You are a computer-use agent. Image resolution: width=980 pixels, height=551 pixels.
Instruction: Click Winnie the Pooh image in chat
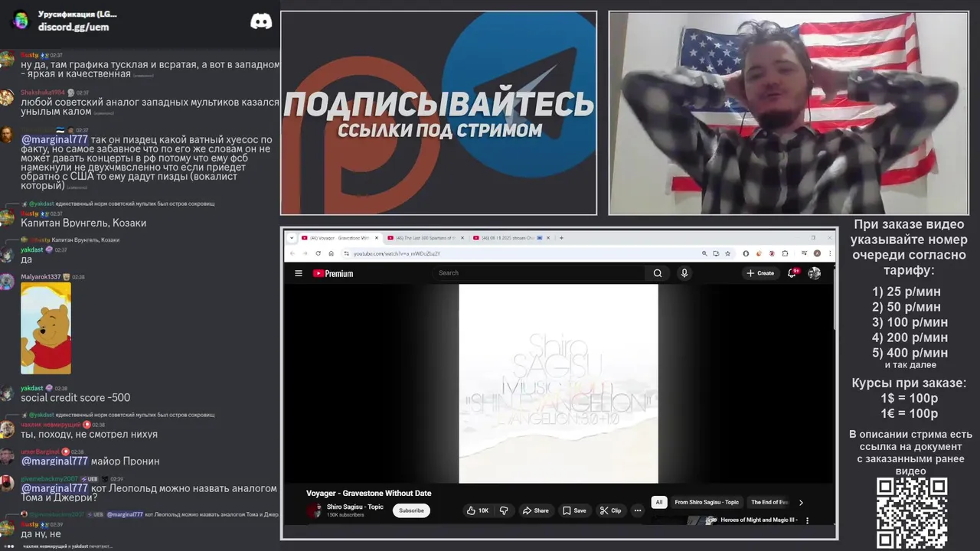[x=46, y=328]
